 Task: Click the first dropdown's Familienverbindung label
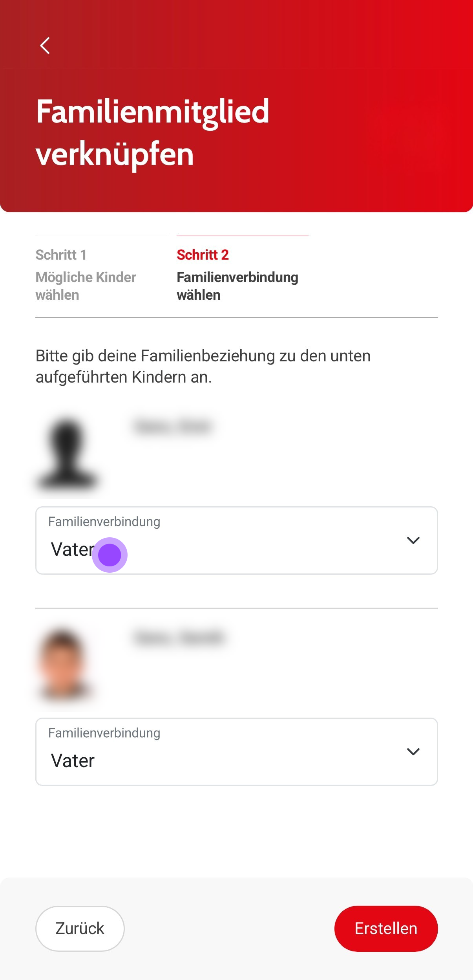pyautogui.click(x=104, y=522)
